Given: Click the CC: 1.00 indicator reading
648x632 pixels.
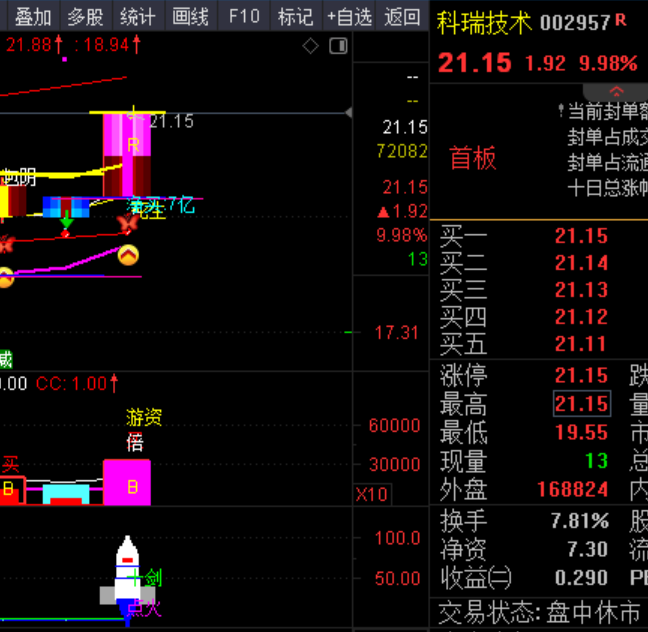Looking at the screenshot, I should tap(77, 384).
